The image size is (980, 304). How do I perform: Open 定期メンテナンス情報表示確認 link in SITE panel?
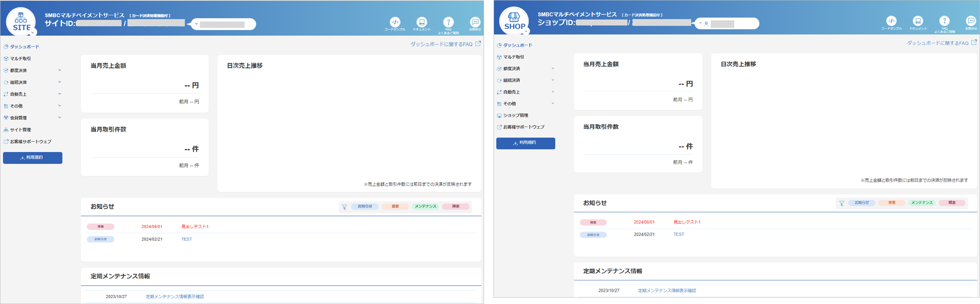pyautogui.click(x=175, y=297)
